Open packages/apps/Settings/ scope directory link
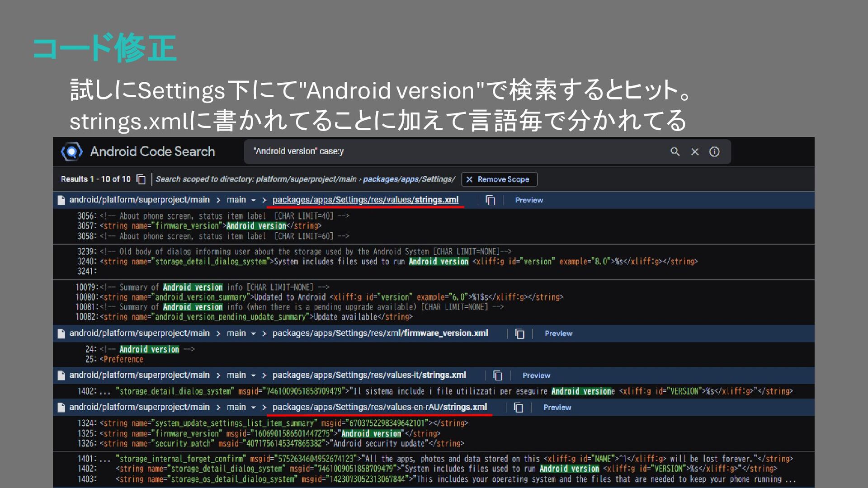This screenshot has height=488, width=868. pyautogui.click(x=409, y=179)
